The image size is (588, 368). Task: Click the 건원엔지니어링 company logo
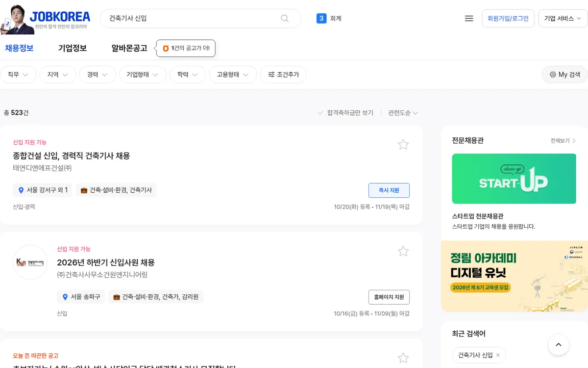[30, 262]
